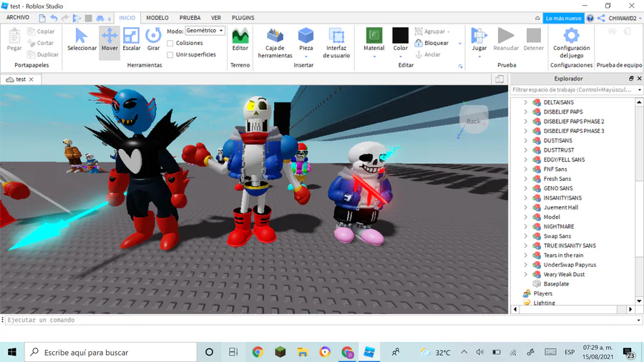Select the Players service
644x362 pixels.
tap(542, 293)
